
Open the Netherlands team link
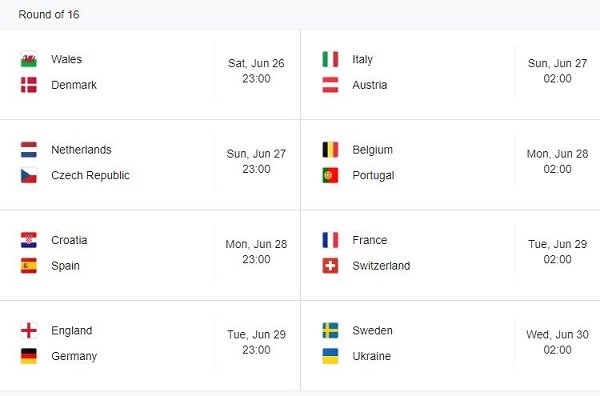81,150
